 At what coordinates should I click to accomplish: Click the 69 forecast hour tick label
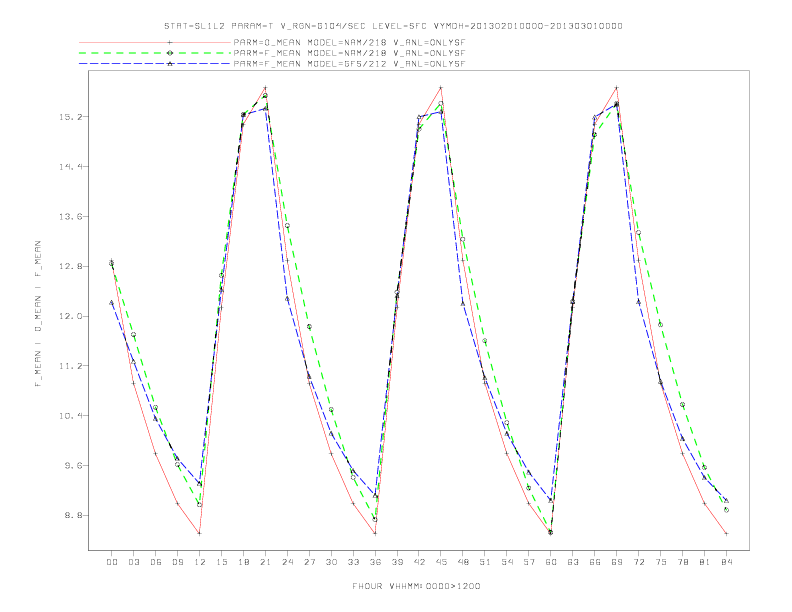(x=617, y=562)
